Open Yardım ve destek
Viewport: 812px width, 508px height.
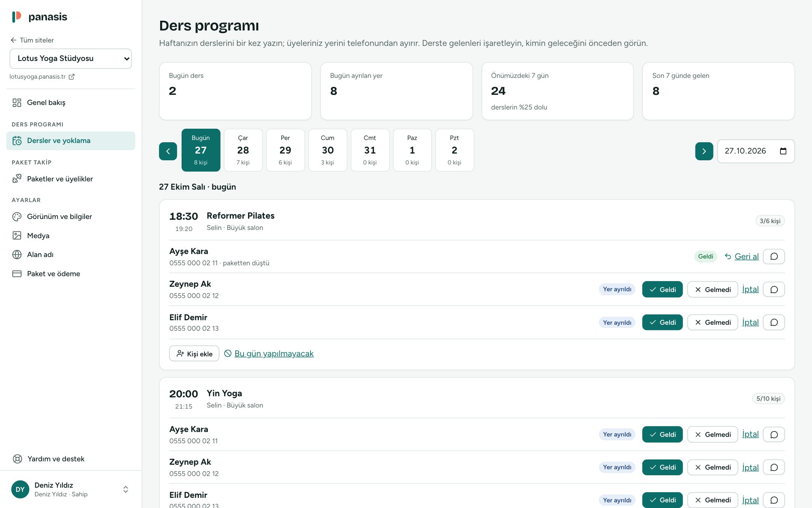[71, 459]
